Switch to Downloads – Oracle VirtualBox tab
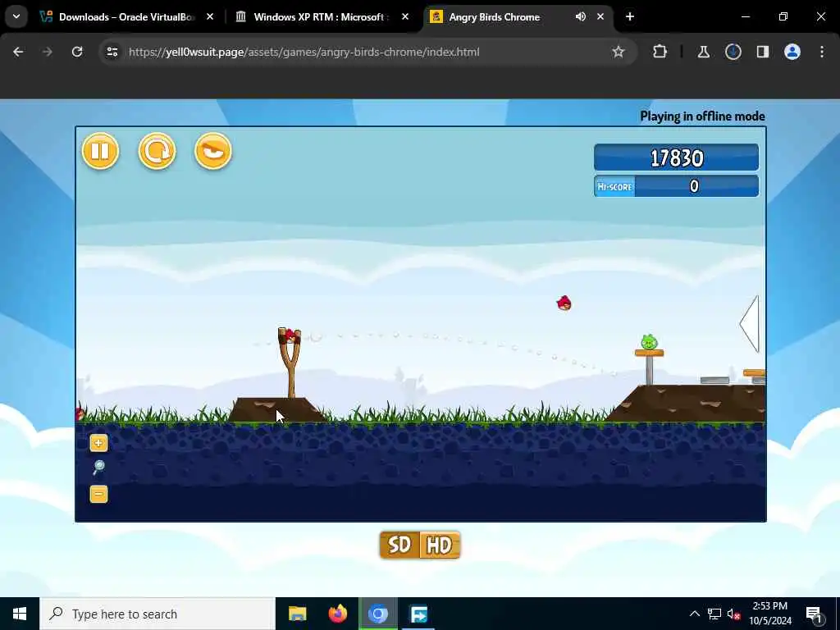Screen dimensions: 840x630 coord(127,17)
